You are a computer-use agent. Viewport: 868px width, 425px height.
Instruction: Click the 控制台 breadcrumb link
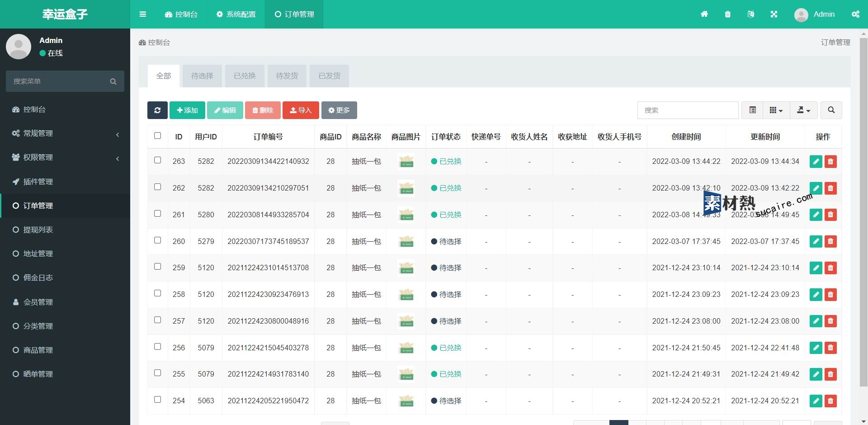tap(155, 43)
